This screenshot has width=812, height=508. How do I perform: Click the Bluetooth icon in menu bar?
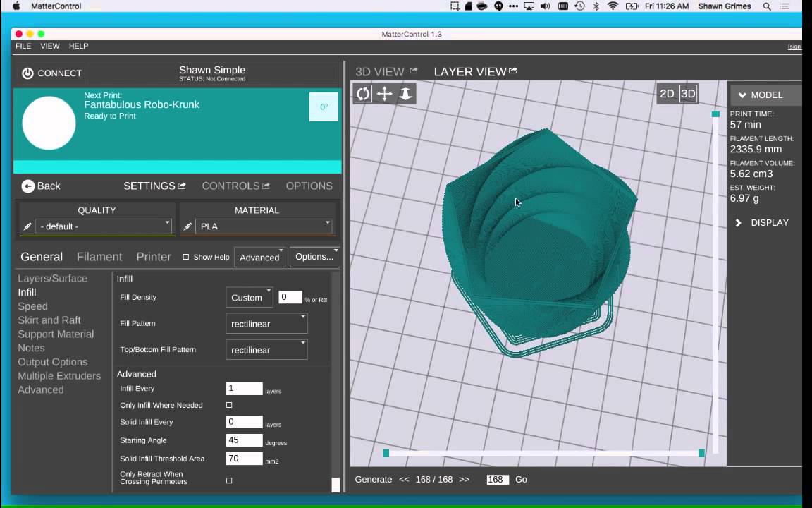[596, 6]
